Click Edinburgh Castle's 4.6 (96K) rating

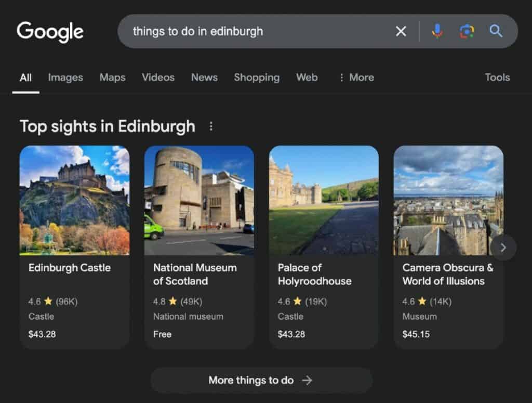pyautogui.click(x=53, y=302)
